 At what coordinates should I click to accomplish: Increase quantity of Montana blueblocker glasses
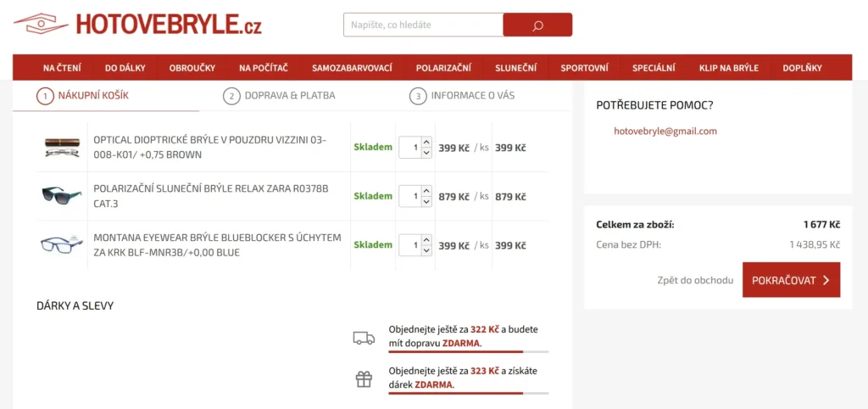click(426, 240)
